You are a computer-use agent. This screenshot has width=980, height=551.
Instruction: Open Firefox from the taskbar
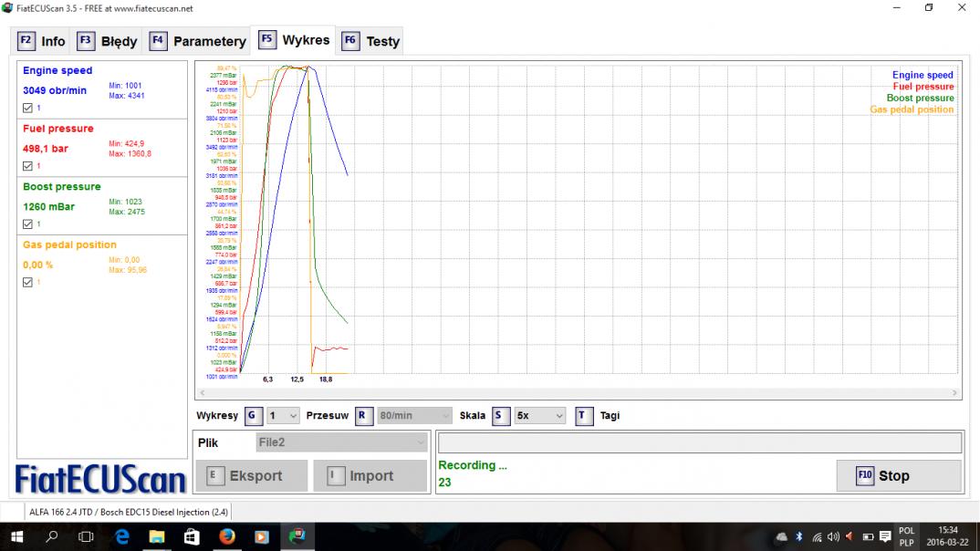(227, 536)
